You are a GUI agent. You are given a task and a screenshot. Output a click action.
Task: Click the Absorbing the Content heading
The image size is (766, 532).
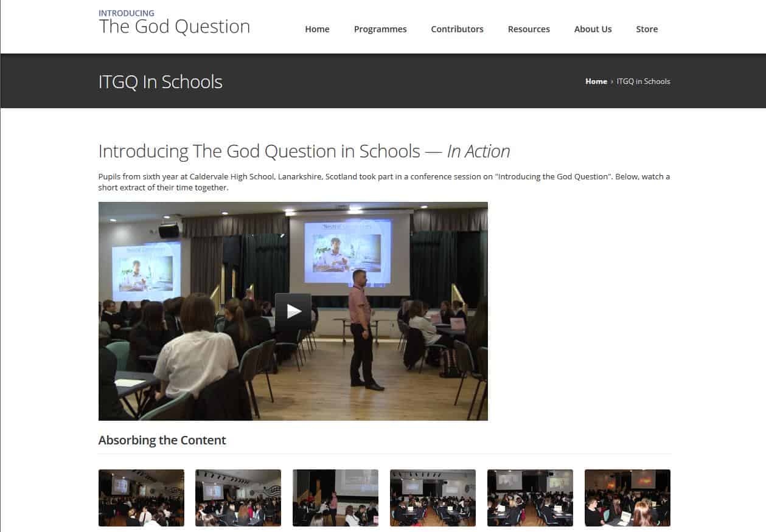point(162,440)
